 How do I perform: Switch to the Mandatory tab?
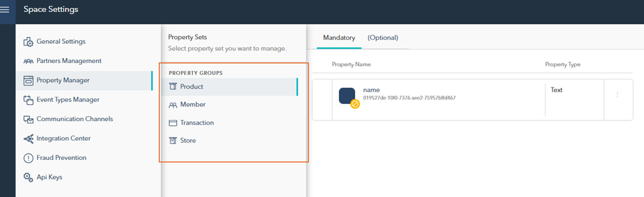click(x=339, y=38)
